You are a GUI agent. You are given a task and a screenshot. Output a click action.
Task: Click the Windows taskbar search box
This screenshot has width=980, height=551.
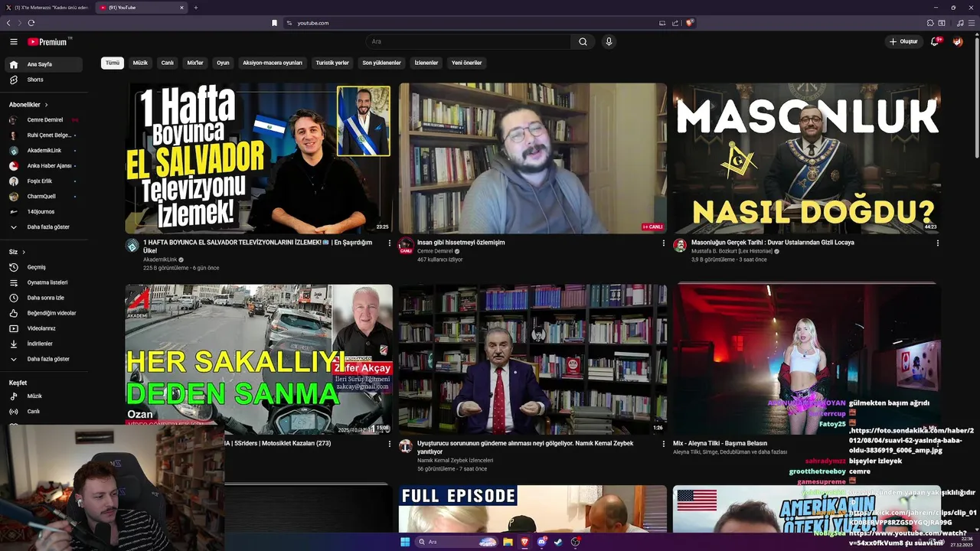point(456,542)
